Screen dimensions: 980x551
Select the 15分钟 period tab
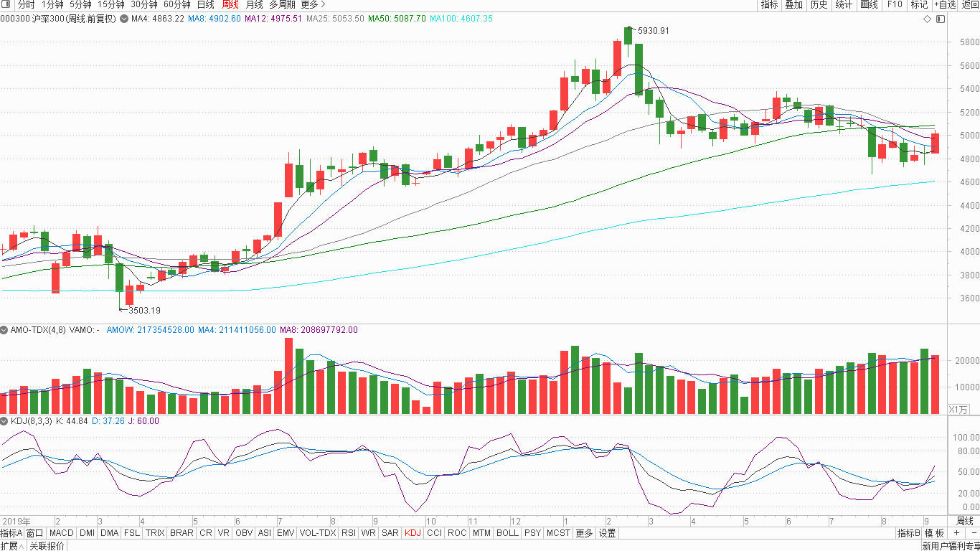coord(111,4)
